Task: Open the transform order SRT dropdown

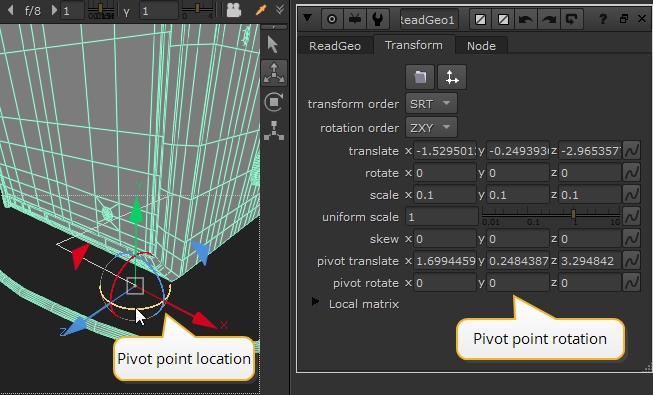Action: 431,104
